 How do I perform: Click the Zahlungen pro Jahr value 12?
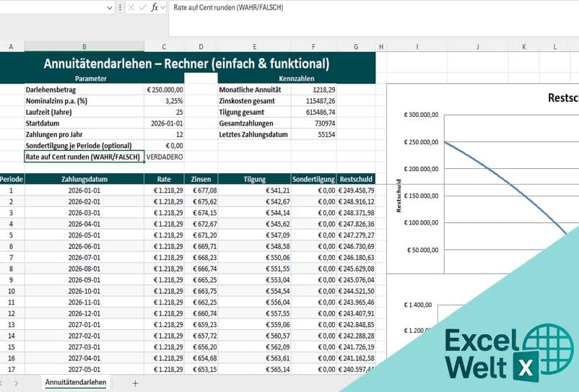164,134
